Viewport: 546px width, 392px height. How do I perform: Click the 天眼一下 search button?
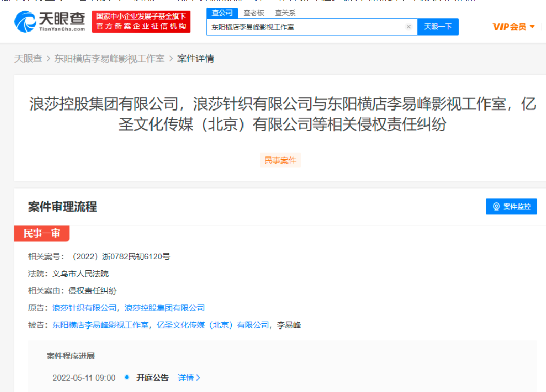438,27
